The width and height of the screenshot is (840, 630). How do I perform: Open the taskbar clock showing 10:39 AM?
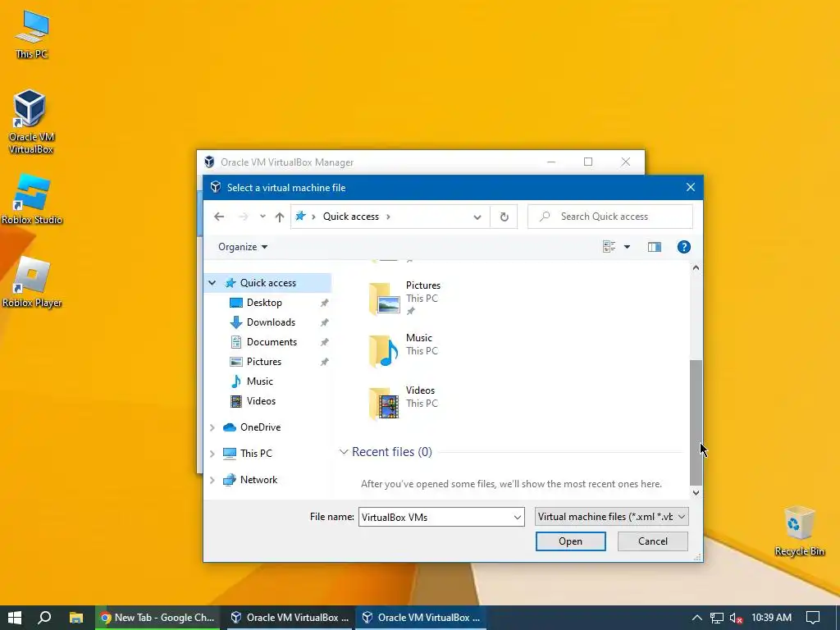click(x=771, y=618)
